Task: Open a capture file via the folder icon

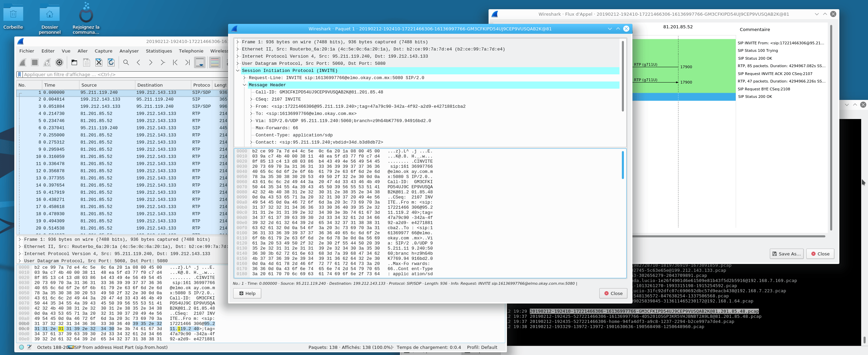Action: tap(74, 62)
